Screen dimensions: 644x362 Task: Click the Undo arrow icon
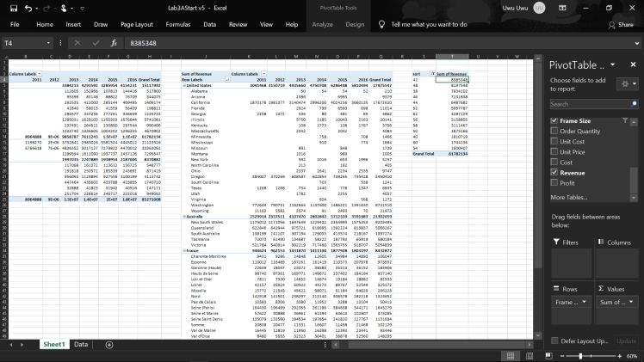coord(28,8)
